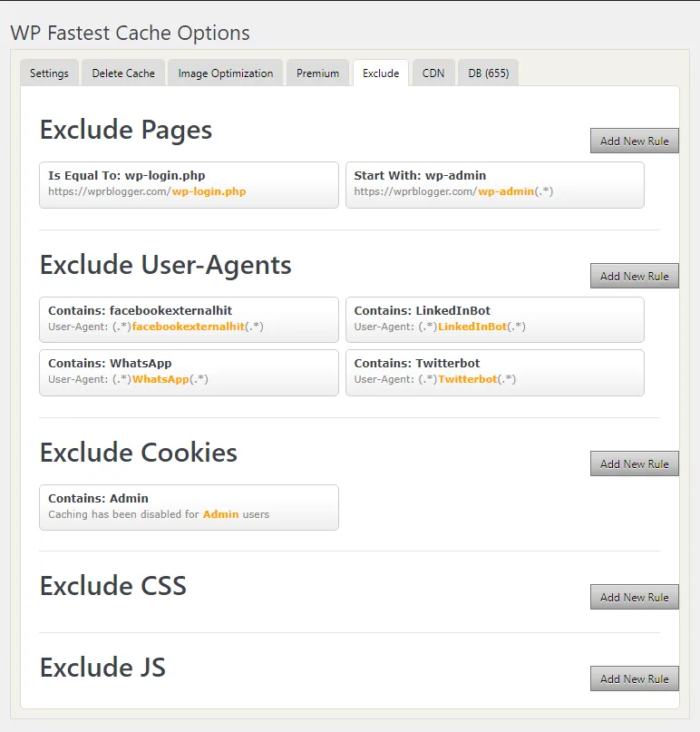This screenshot has height=732, width=700.
Task: Open the DB (655) tab
Action: point(488,73)
